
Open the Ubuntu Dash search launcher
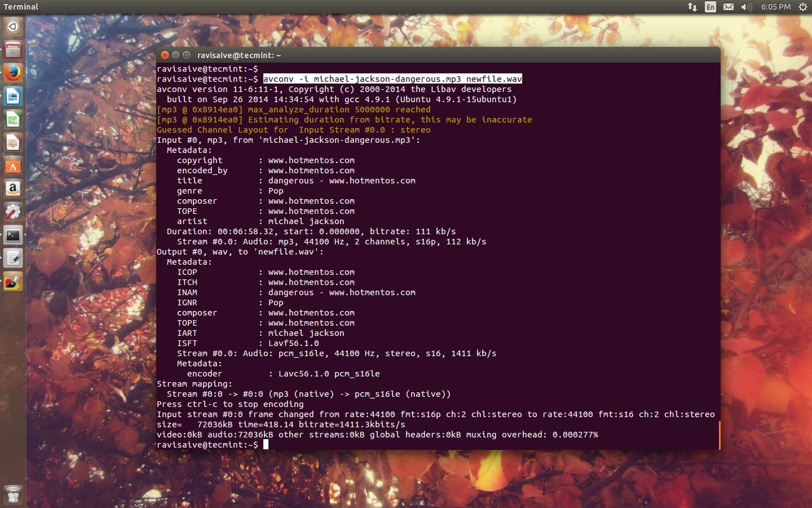[13, 26]
